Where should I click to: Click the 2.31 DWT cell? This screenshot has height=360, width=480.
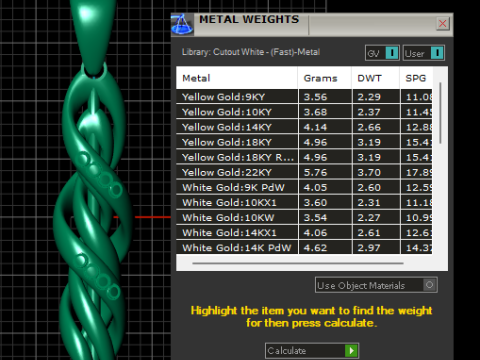click(x=376, y=202)
